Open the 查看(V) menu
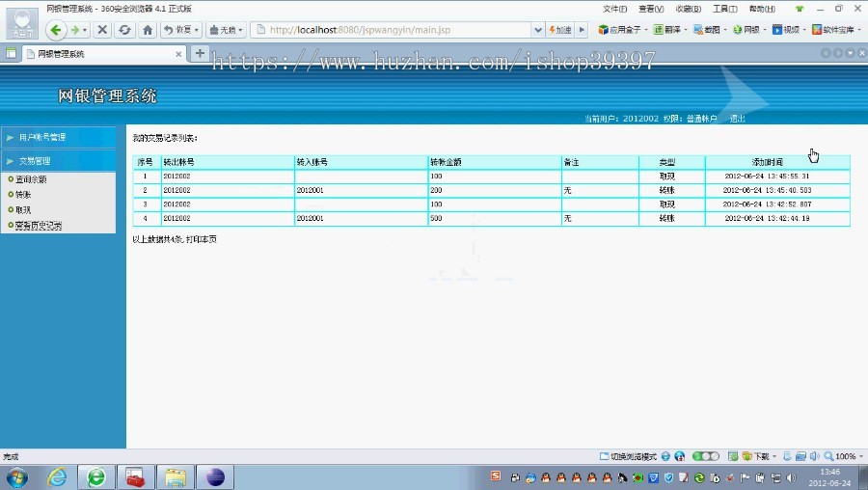Viewport: 868px width, 490px height. pyautogui.click(x=651, y=9)
